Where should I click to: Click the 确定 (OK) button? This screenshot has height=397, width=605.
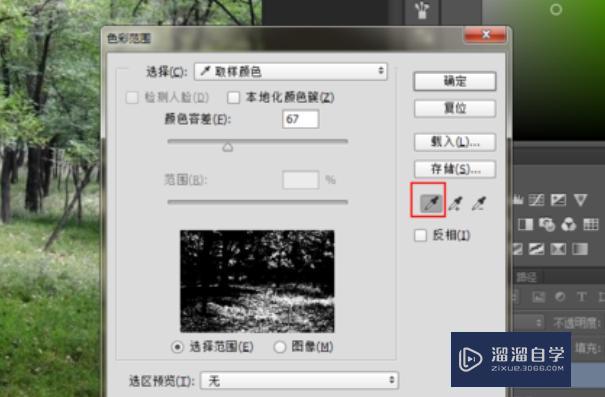click(x=455, y=81)
